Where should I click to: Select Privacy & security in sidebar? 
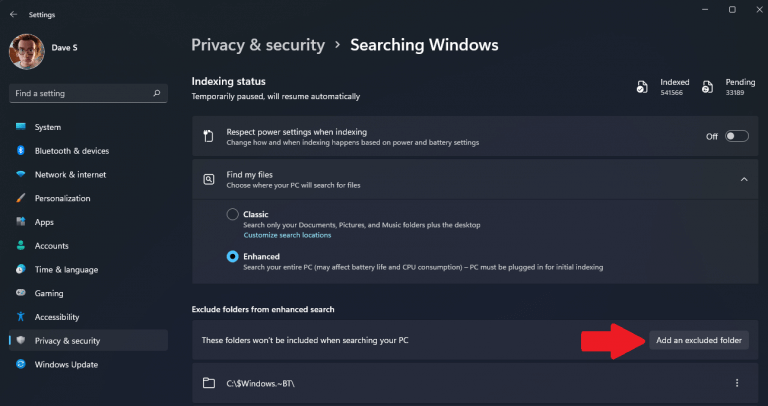[88, 341]
